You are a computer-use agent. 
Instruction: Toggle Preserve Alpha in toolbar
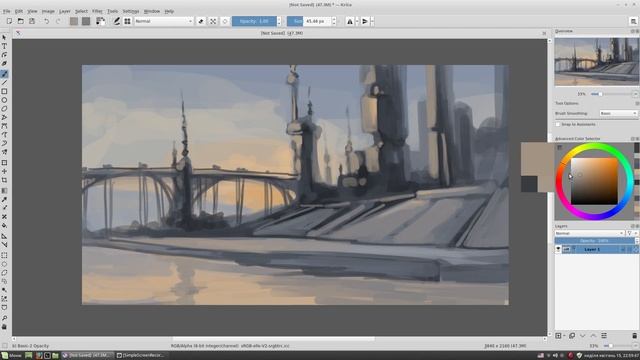[x=213, y=21]
